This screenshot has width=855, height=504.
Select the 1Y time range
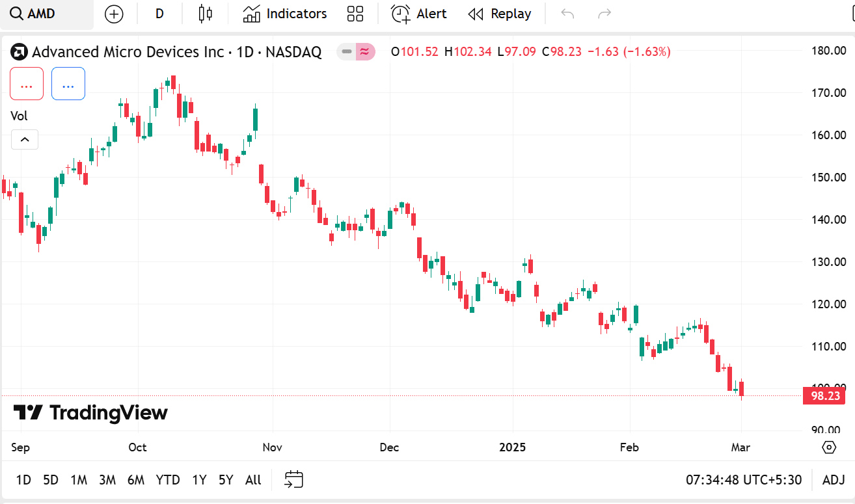pyautogui.click(x=199, y=481)
